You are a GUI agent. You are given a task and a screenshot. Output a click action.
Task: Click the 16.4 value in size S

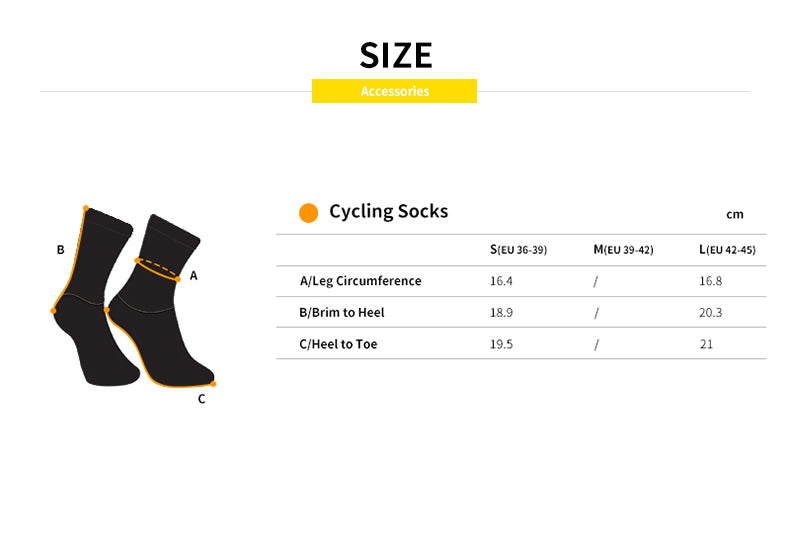click(501, 281)
